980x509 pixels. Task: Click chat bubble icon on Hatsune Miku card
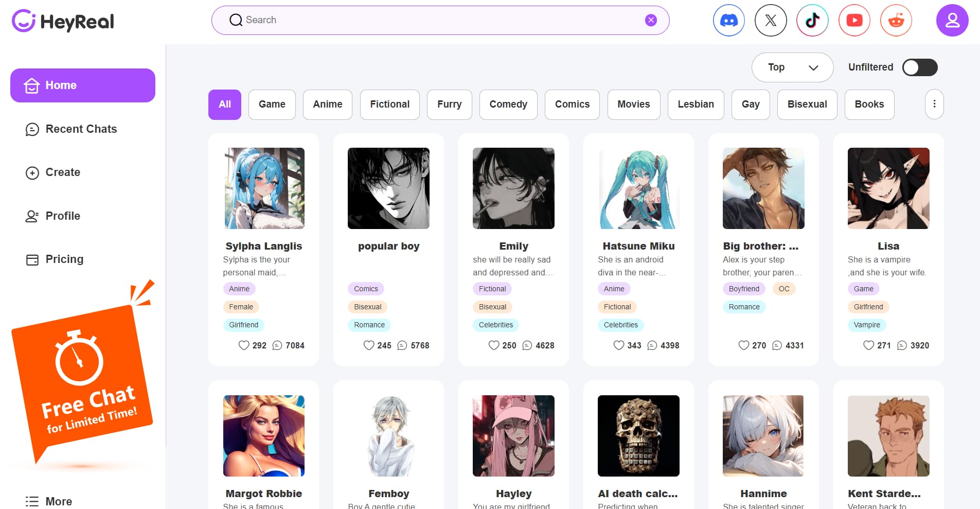[x=652, y=345]
